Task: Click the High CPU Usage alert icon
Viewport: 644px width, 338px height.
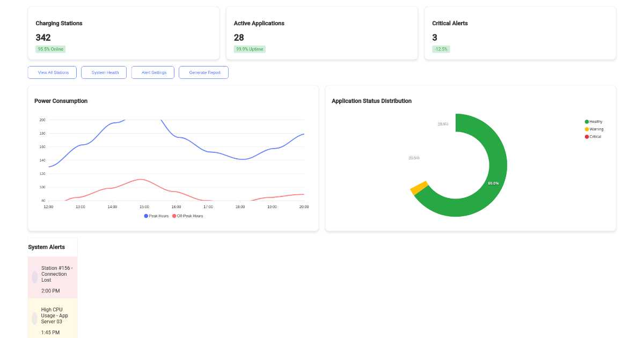Action: click(x=35, y=318)
